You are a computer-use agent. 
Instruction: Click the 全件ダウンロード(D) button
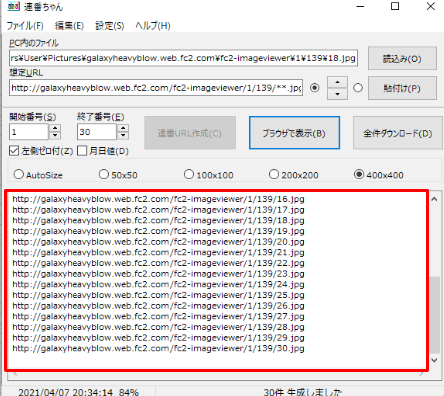[398, 133]
